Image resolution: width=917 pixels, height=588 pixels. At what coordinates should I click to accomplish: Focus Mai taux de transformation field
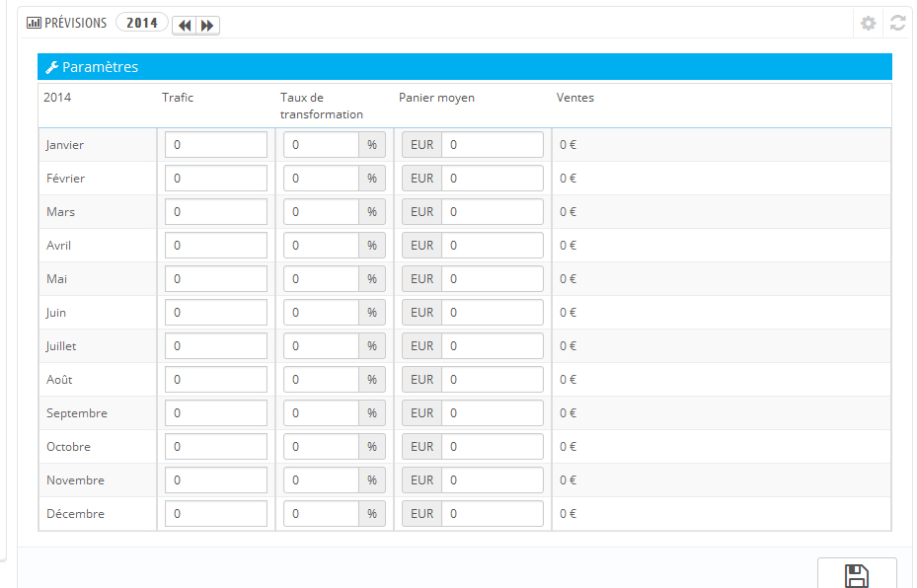(321, 279)
